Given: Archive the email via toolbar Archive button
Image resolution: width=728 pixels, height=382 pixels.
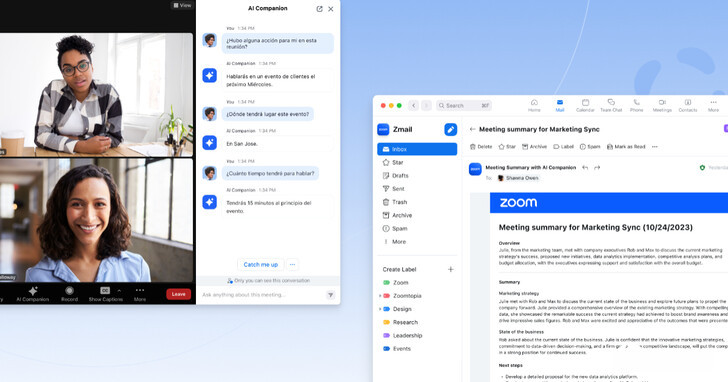Looking at the screenshot, I should tap(534, 147).
